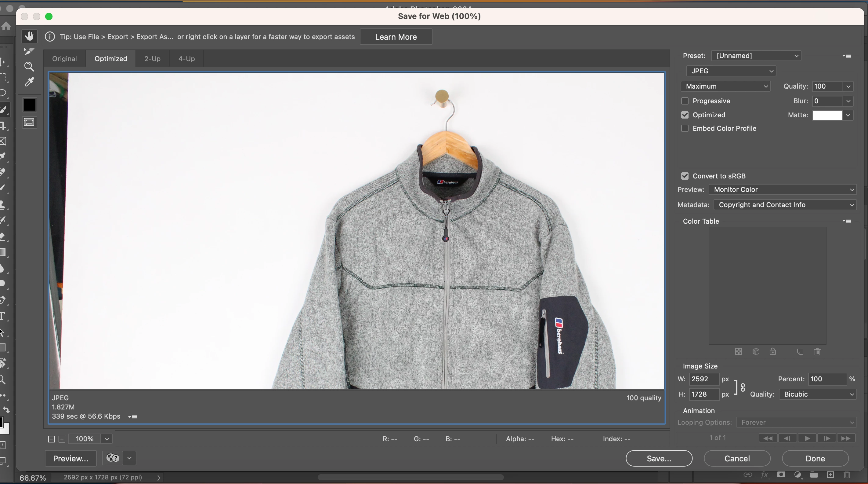Image resolution: width=868 pixels, height=484 pixels.
Task: Uncheck the Optimized checkbox
Action: tap(685, 115)
